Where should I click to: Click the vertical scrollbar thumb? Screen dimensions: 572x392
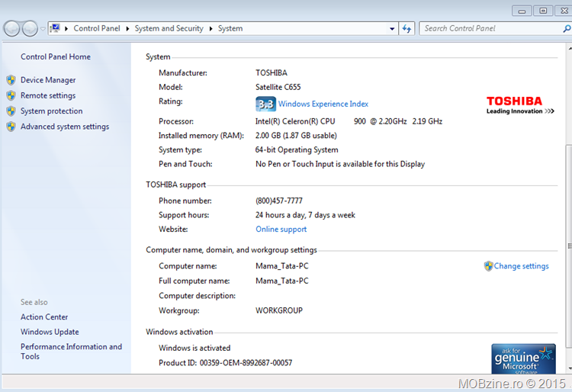pyautogui.click(x=569, y=246)
